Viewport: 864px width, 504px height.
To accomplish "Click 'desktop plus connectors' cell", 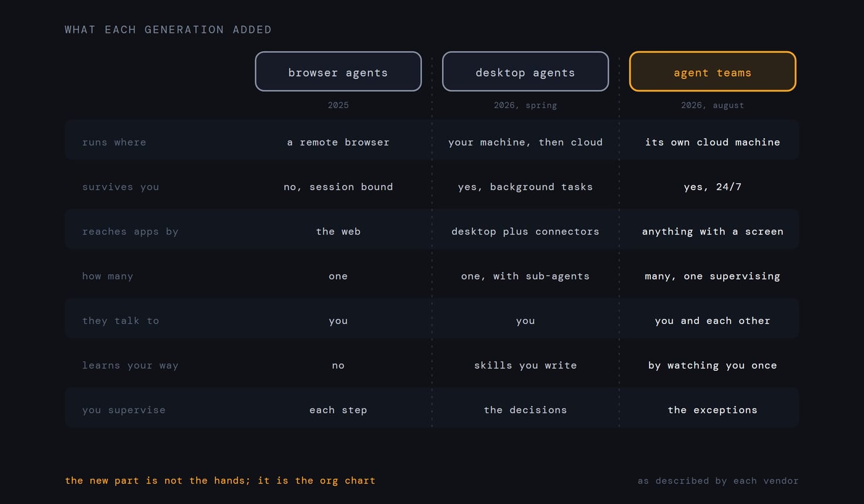I will 525,231.
